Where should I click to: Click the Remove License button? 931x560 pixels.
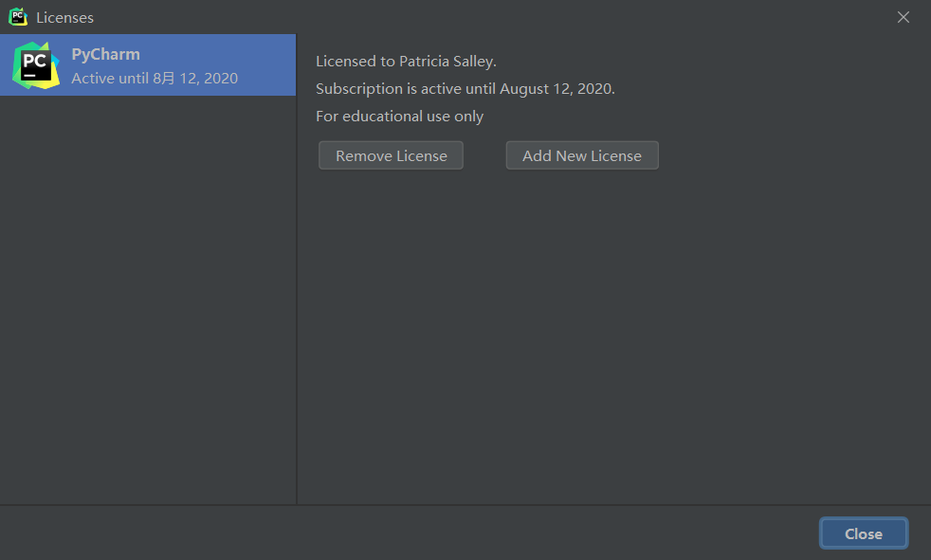pos(391,155)
